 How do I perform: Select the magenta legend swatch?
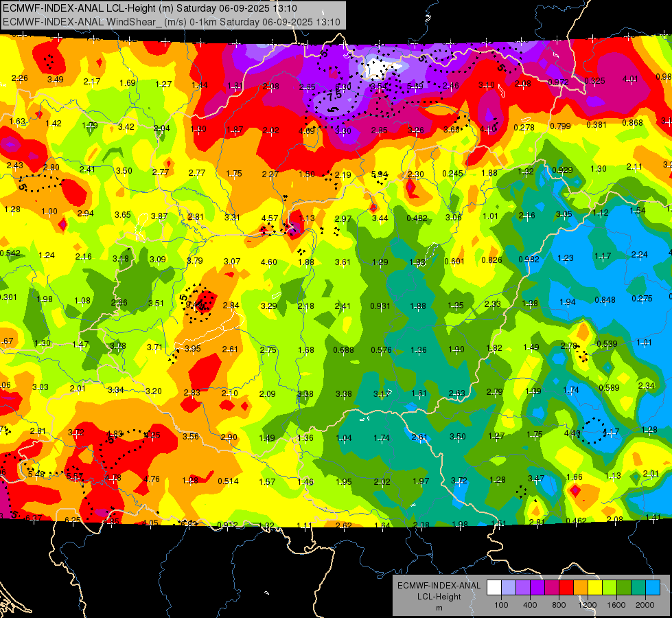pos(552,588)
